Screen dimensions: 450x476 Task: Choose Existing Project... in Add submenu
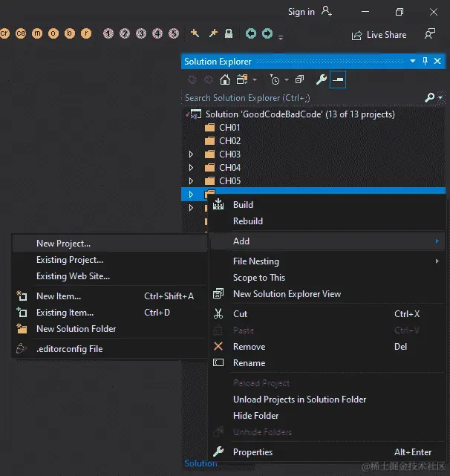[110, 260]
